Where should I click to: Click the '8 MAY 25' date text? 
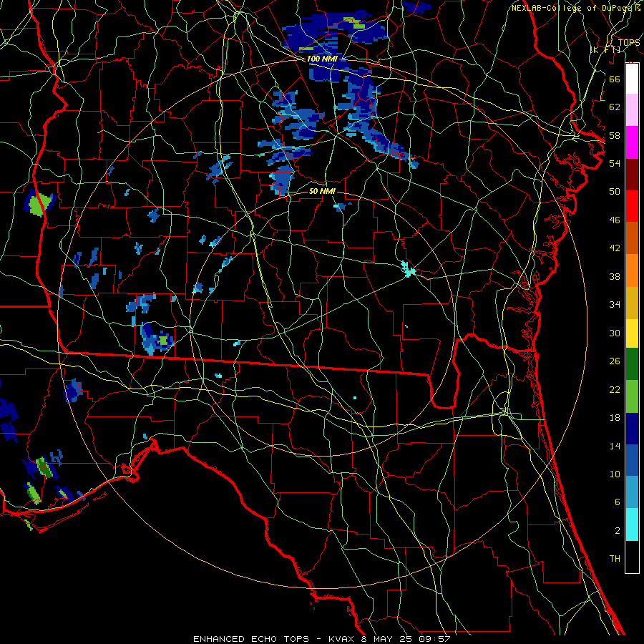(387, 639)
